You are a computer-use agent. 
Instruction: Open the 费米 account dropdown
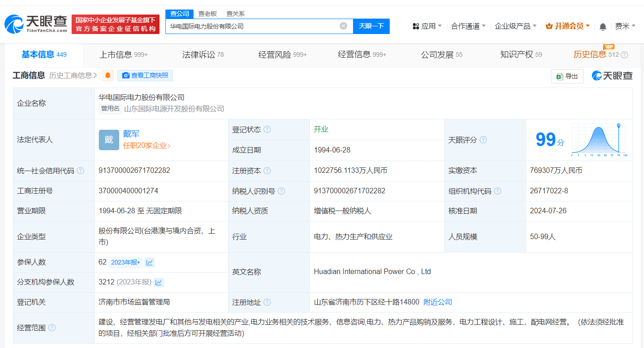point(626,26)
